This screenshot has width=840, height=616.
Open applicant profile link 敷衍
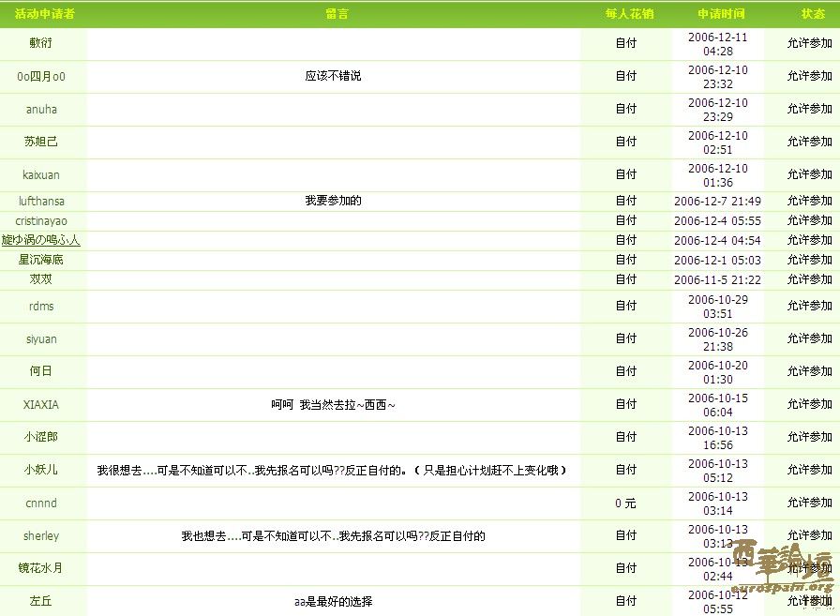41,44
